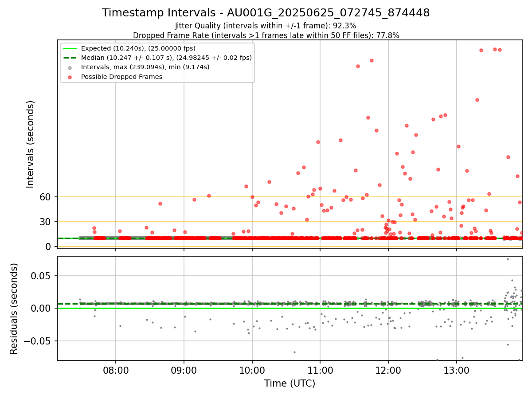Click the '0' tick label on the intervals axis
This screenshot has height=399, width=532.
pos(49,246)
